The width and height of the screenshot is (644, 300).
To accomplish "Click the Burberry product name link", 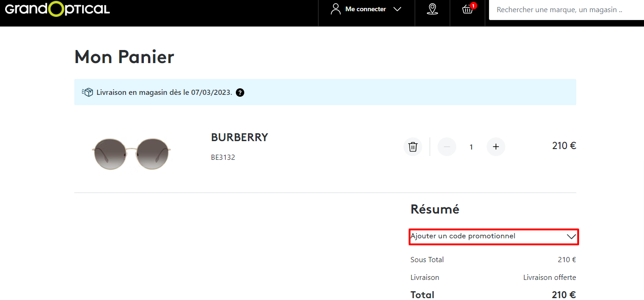I will 240,137.
